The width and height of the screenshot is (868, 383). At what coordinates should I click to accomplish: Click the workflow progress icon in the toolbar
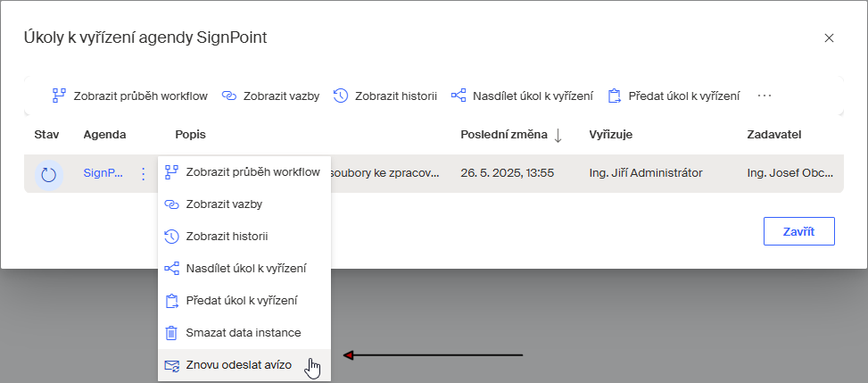(59, 96)
